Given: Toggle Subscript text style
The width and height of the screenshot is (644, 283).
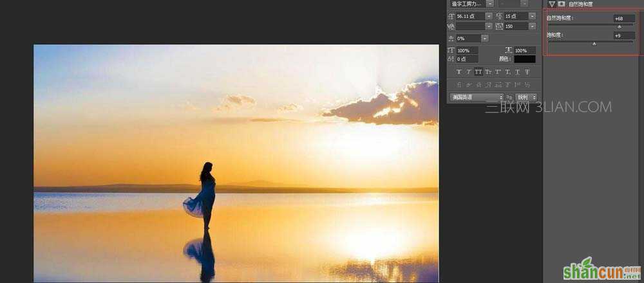Looking at the screenshot, I should pyautogui.click(x=507, y=72).
